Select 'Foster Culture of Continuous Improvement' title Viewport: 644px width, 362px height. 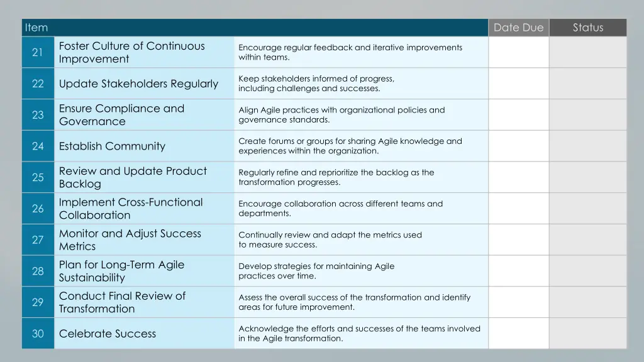[132, 52]
